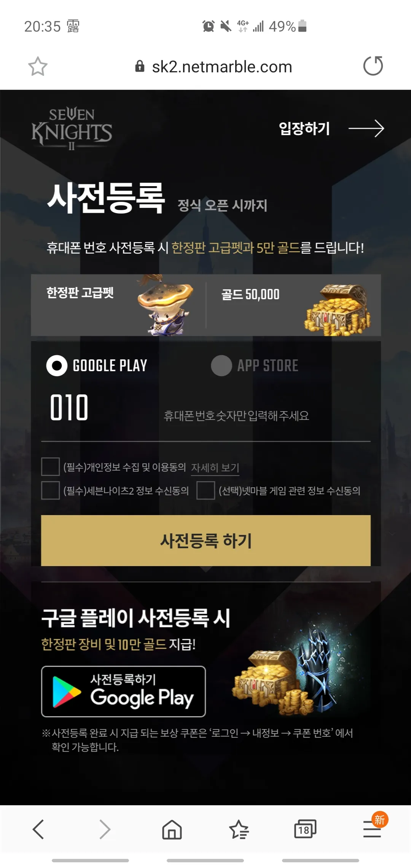Open the browser hamburger menu
This screenshot has width=411, height=868.
tap(372, 829)
